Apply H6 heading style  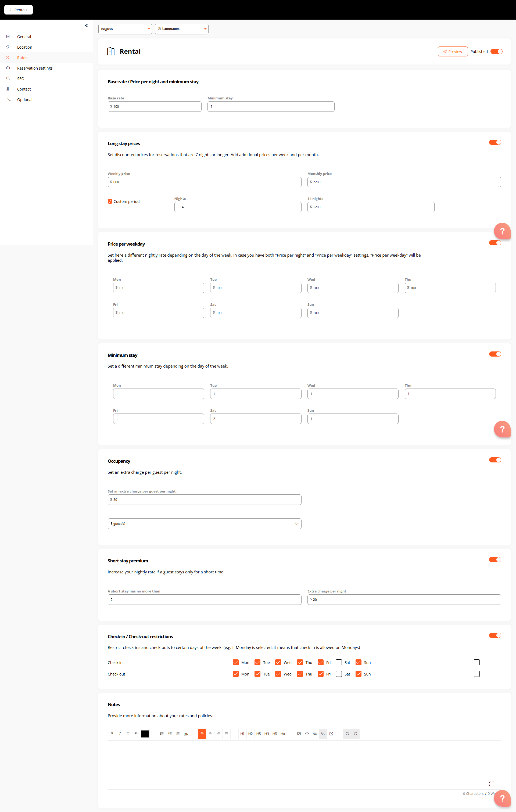click(283, 734)
